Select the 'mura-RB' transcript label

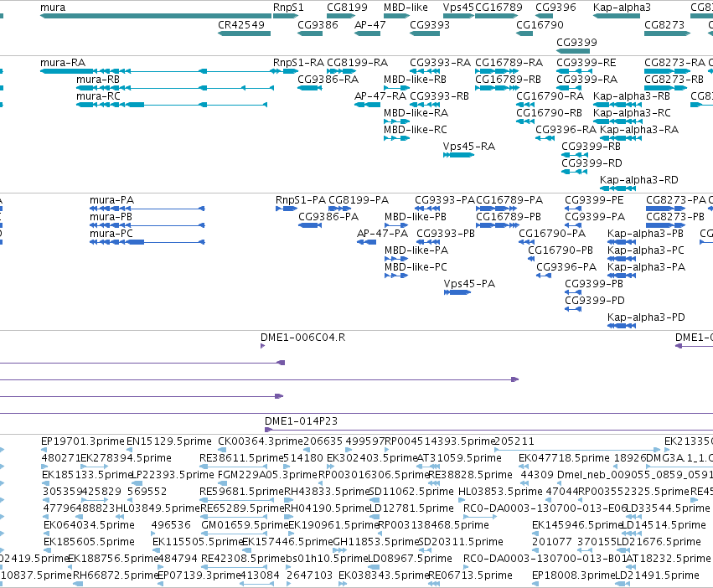point(98,80)
